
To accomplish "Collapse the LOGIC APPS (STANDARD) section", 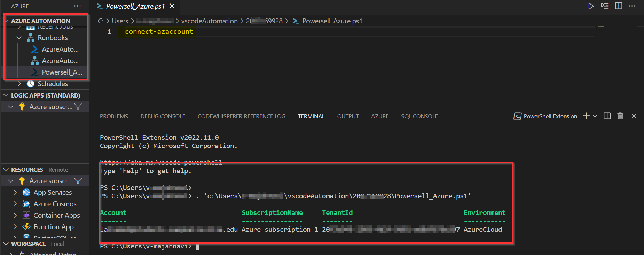I will click(x=6, y=95).
